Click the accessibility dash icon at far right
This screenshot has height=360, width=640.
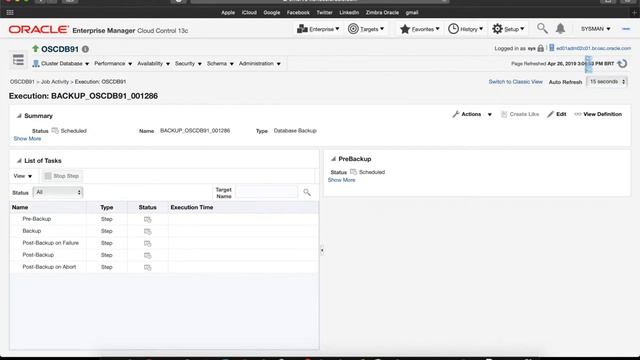[x=626, y=29]
